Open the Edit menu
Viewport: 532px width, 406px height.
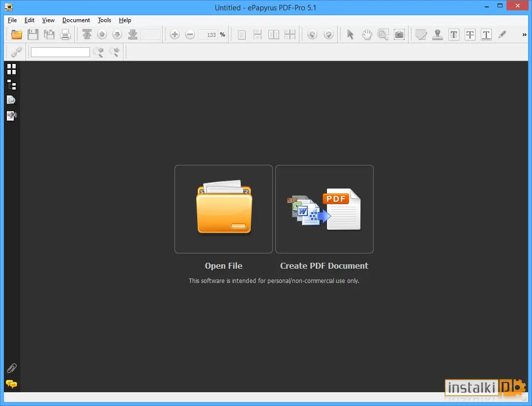pos(30,20)
